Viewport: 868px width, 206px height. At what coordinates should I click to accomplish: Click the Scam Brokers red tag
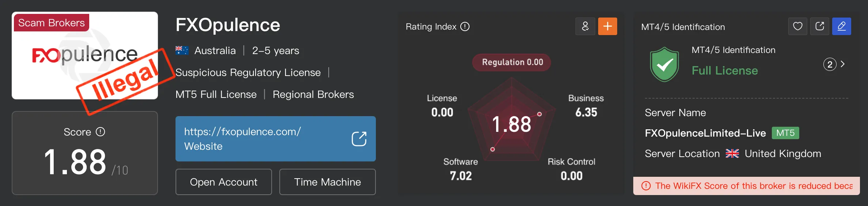52,23
